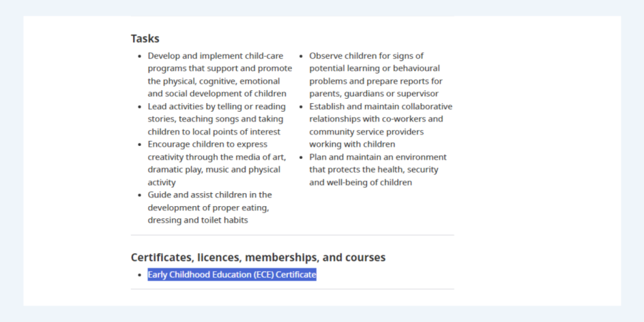
Task: Click the line "and social development of children"
Action: (x=217, y=94)
